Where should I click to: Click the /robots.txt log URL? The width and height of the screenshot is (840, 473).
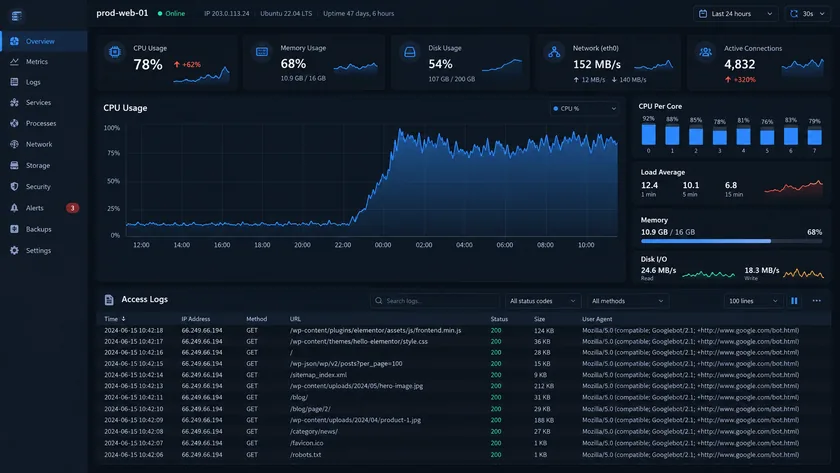[x=305, y=454]
